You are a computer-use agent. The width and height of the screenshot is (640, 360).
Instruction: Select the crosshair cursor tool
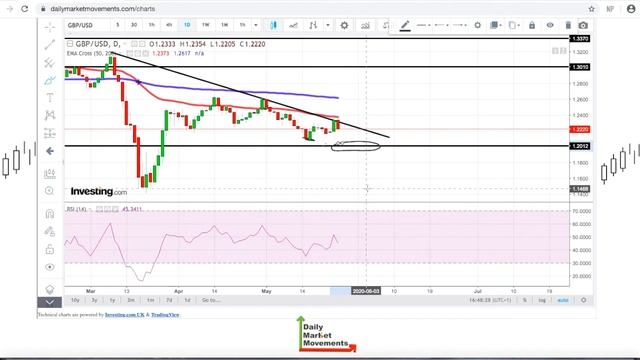coord(50,27)
